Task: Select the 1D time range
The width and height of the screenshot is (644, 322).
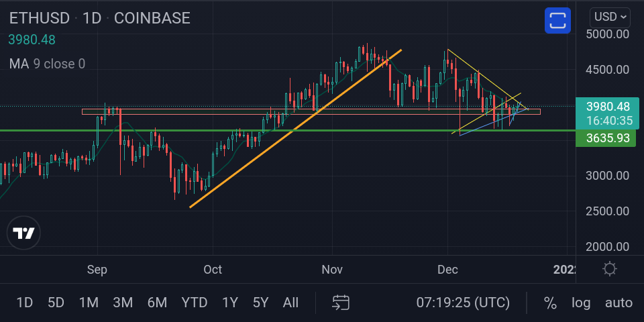Action: point(24,303)
